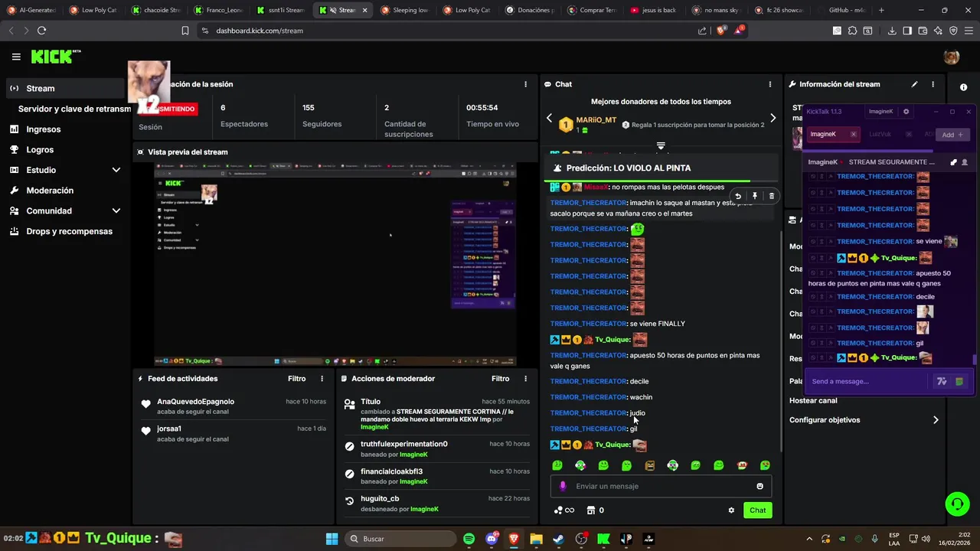980x551 pixels.
Task: Open 7TV emote picker in KickTalk
Action: (942, 381)
